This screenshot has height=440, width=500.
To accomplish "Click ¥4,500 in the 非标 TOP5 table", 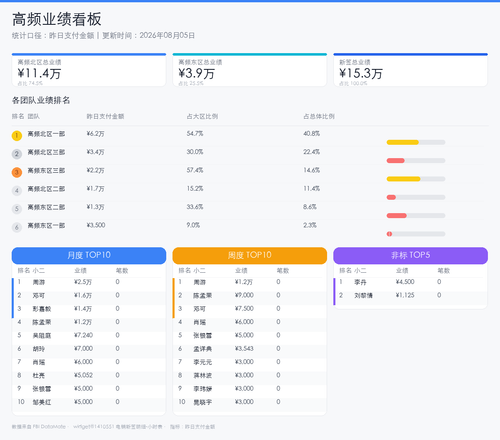I will pyautogui.click(x=405, y=282).
